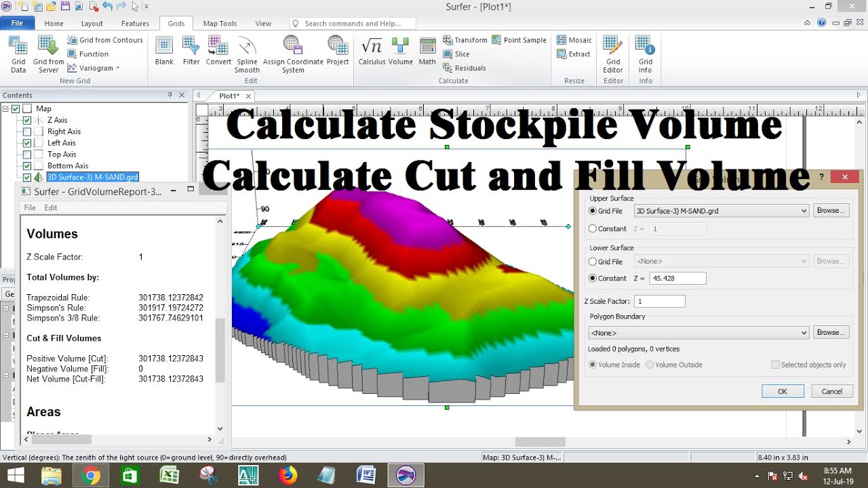Open Assign Coordinate System tool
The width and height of the screenshot is (868, 488).
click(x=293, y=54)
